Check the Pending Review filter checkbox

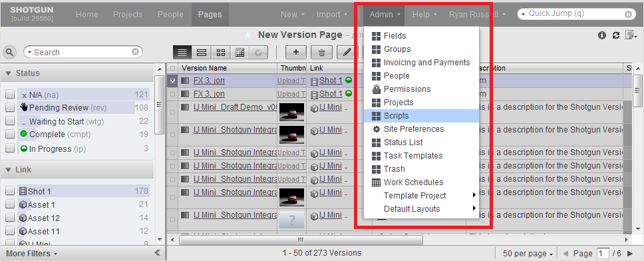pyautogui.click(x=10, y=108)
